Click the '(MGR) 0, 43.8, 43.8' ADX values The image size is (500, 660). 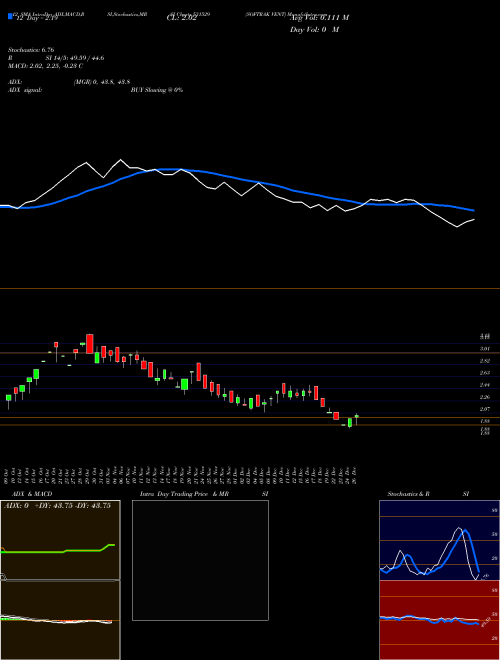(101, 82)
